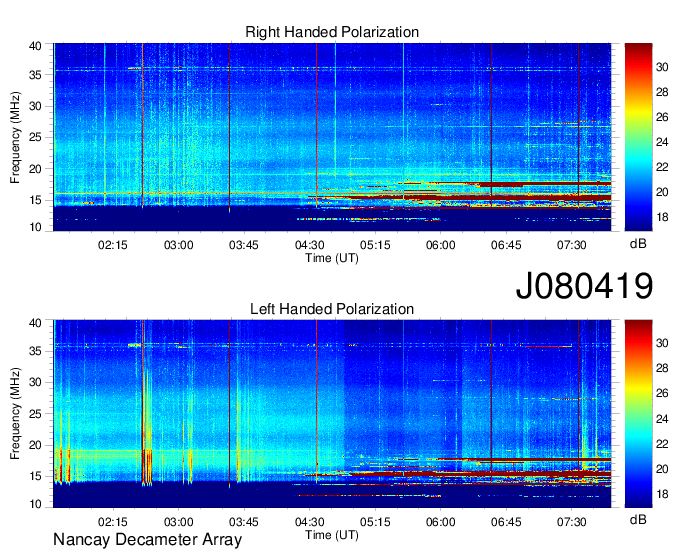This screenshot has width=680, height=552.
Task: Click "02:15" time tick under Left Handed plot
Action: (113, 522)
